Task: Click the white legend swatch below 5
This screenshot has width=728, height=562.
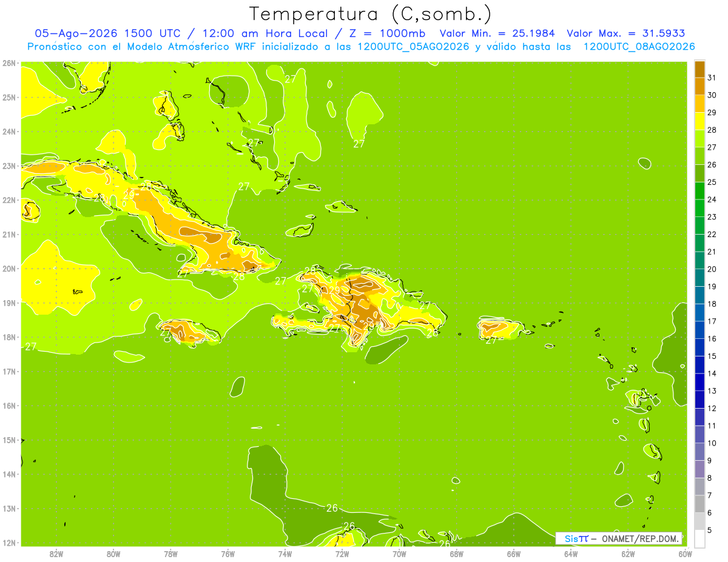Action: click(699, 538)
